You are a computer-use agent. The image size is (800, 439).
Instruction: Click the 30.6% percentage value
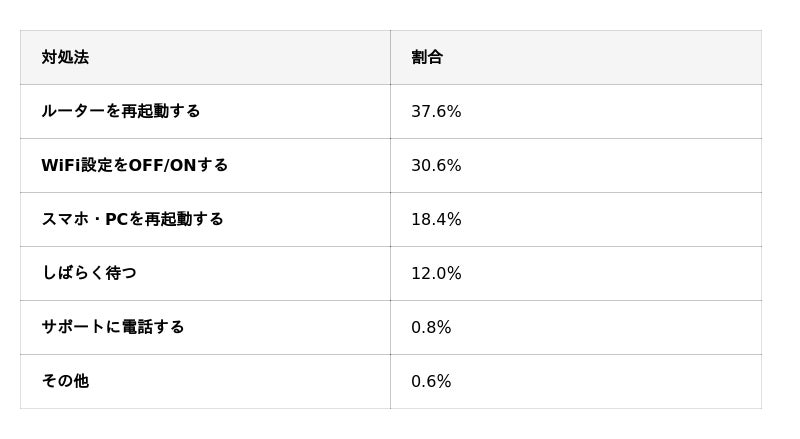tap(436, 166)
